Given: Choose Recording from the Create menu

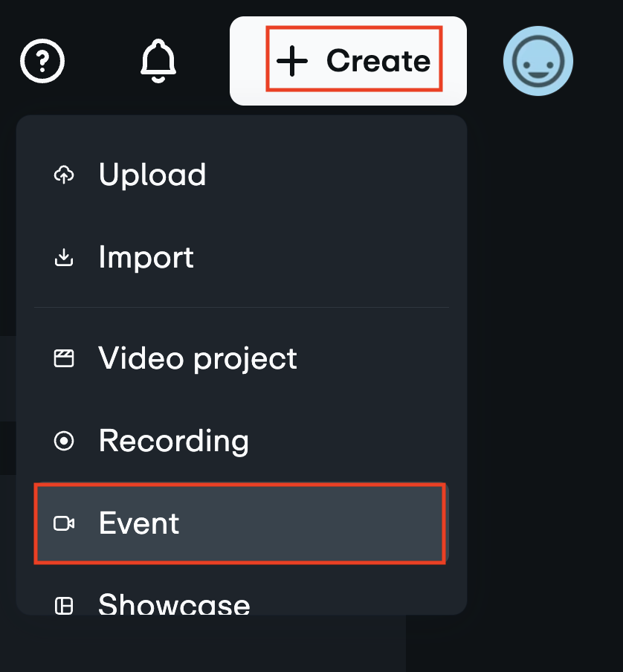Looking at the screenshot, I should 173,441.
